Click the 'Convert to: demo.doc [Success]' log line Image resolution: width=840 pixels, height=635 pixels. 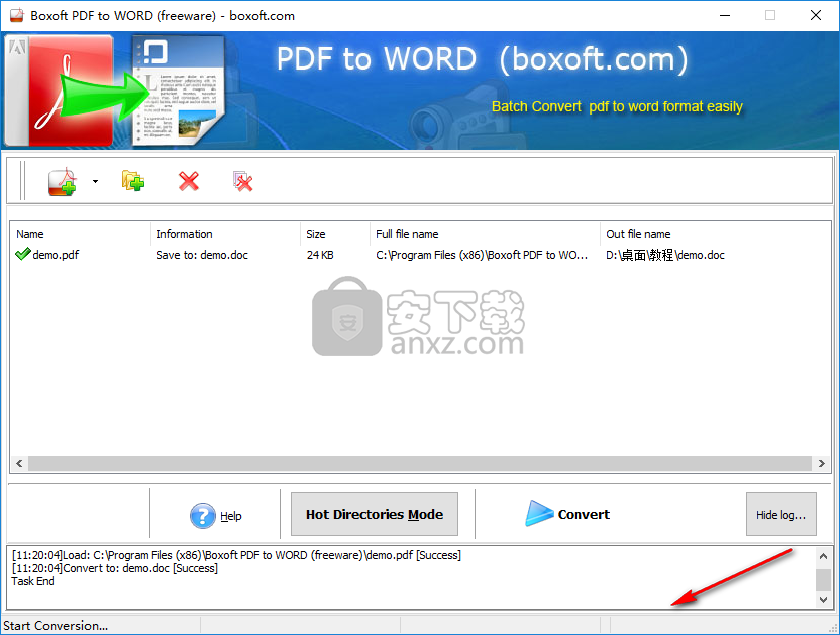[115, 568]
